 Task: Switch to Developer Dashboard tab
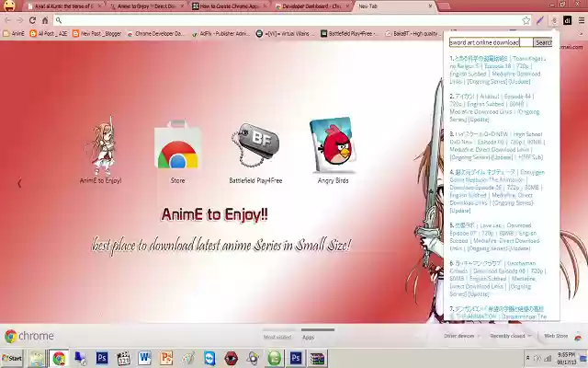311,6
